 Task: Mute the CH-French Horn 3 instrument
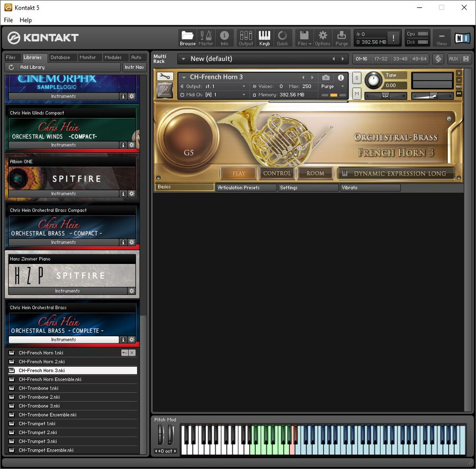pos(356,94)
